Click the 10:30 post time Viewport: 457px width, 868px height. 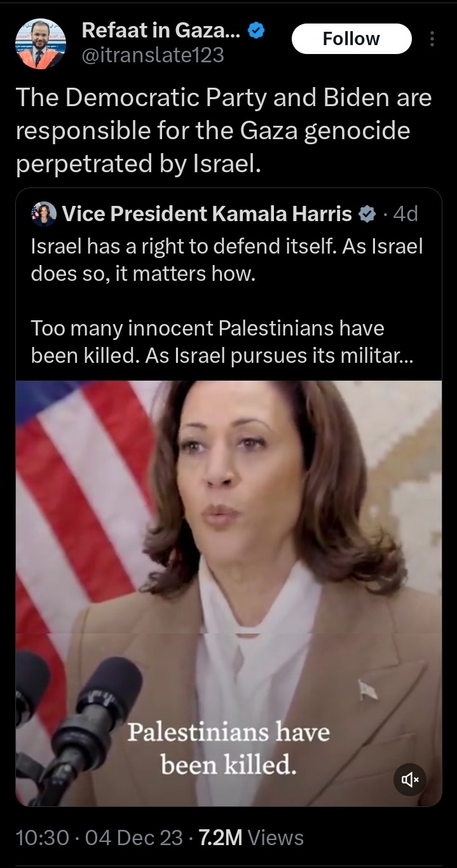[42, 838]
